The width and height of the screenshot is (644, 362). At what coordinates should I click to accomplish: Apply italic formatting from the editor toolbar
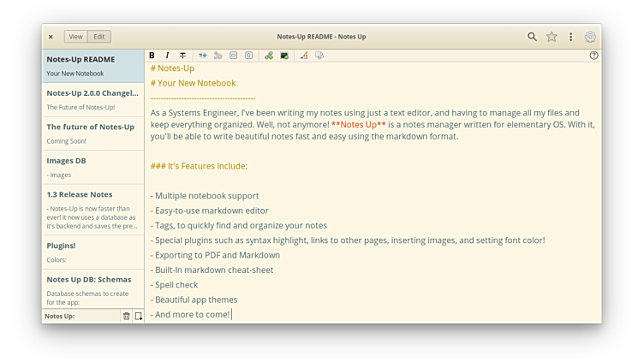click(x=167, y=56)
